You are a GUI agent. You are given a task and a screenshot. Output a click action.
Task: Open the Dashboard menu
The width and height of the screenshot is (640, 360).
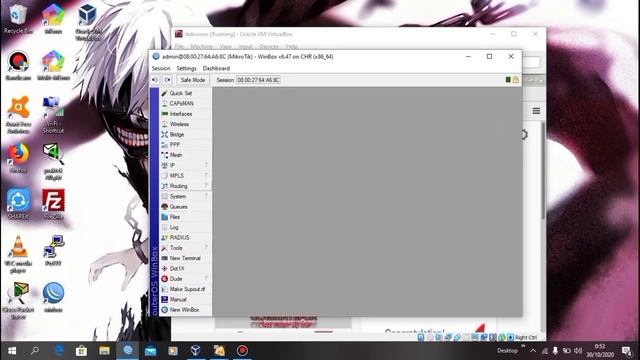click(x=216, y=68)
